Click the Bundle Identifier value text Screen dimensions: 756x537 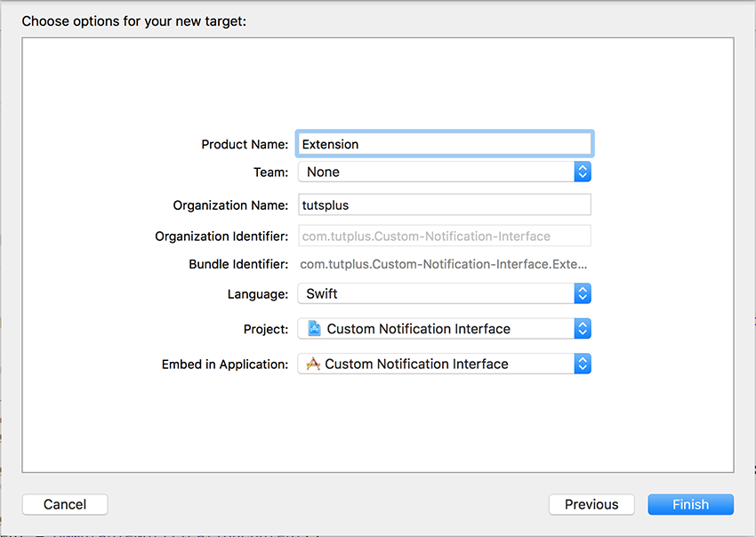coord(444,264)
